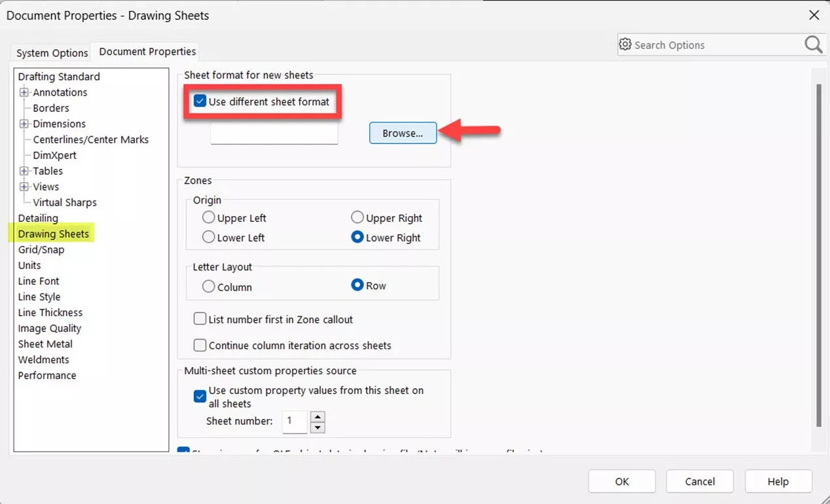Switch to the System Options tab
Screen dimensions: 830x504
tap(50, 52)
